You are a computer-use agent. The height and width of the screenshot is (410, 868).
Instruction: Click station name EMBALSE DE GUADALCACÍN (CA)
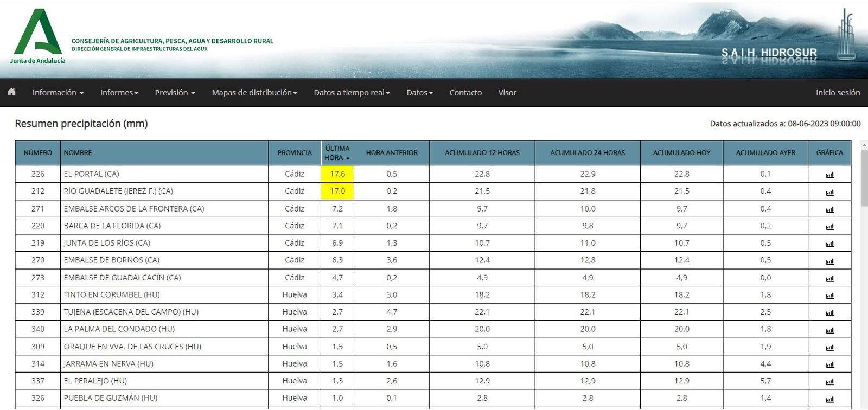pos(122,278)
